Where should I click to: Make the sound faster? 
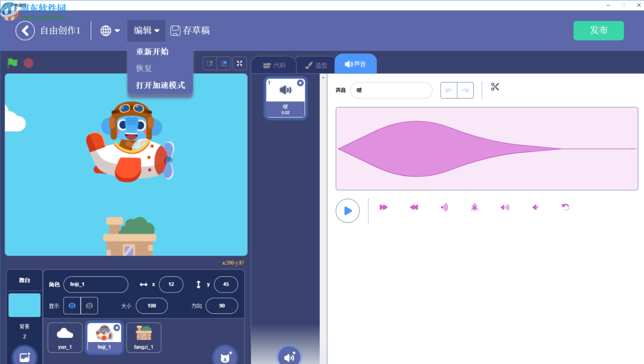coord(383,207)
